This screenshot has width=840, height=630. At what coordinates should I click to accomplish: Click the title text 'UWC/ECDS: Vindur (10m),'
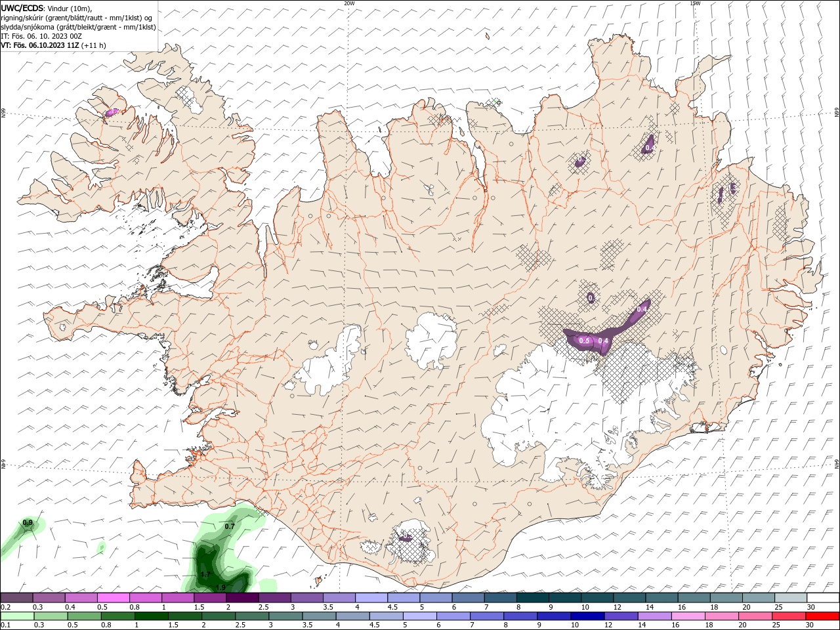[46, 8]
